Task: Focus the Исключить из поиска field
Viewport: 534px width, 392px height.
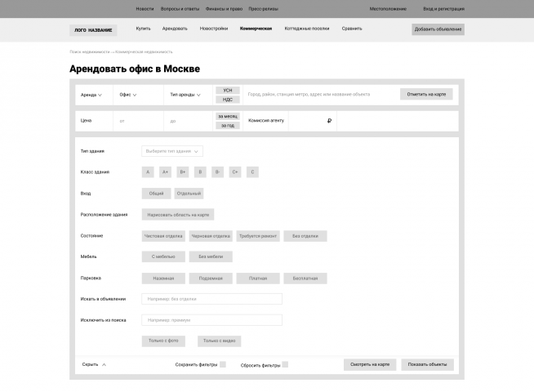Action: coord(211,320)
